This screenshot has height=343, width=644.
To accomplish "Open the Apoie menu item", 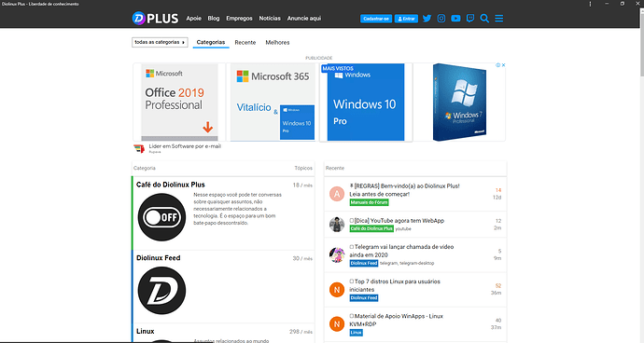I will pos(193,19).
